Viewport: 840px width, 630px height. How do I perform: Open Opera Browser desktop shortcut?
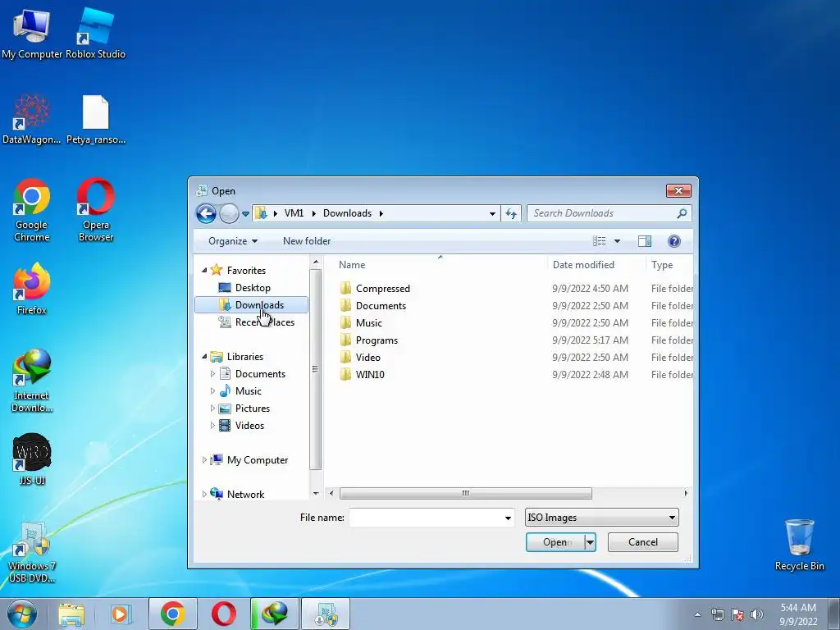tap(95, 210)
